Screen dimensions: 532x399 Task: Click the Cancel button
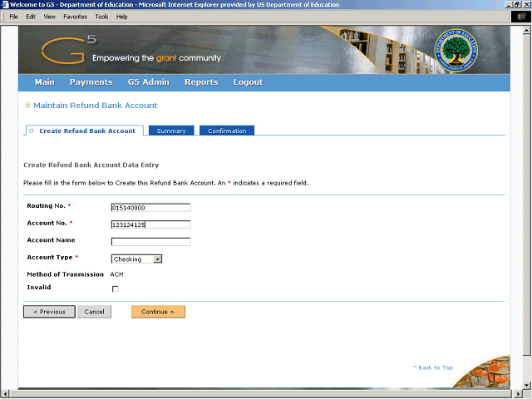[94, 312]
